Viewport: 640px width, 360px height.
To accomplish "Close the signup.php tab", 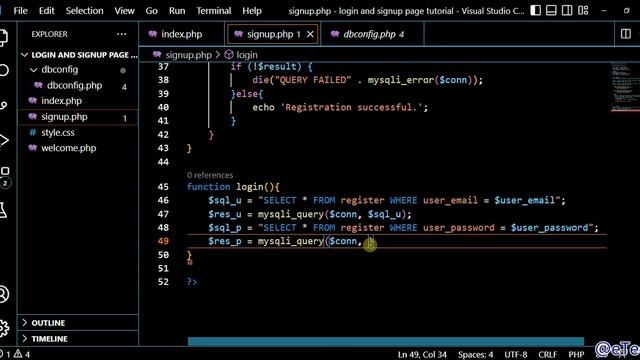I will (310, 34).
